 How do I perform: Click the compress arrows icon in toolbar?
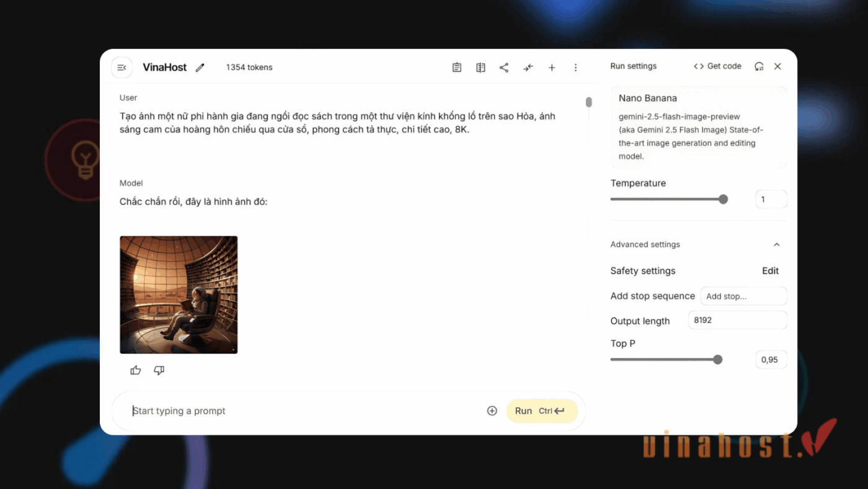[x=528, y=68]
